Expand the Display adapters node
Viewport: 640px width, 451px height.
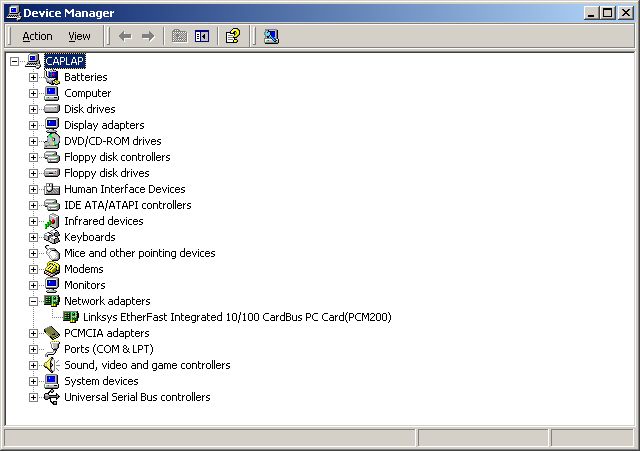click(33, 125)
